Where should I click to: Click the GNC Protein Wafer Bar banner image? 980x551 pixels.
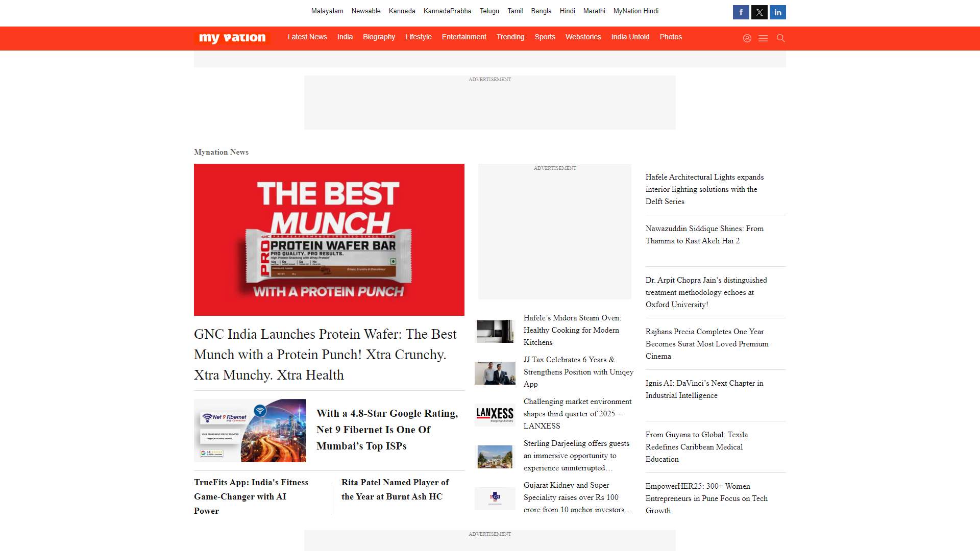tap(329, 240)
